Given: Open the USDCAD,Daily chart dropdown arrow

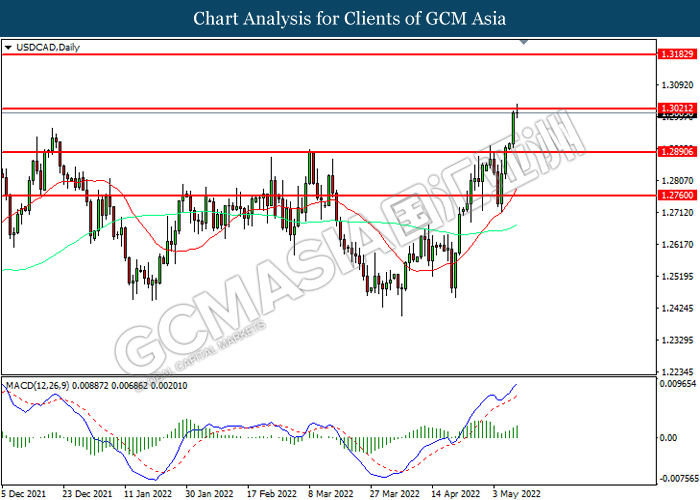Looking at the screenshot, I should pos(8,47).
